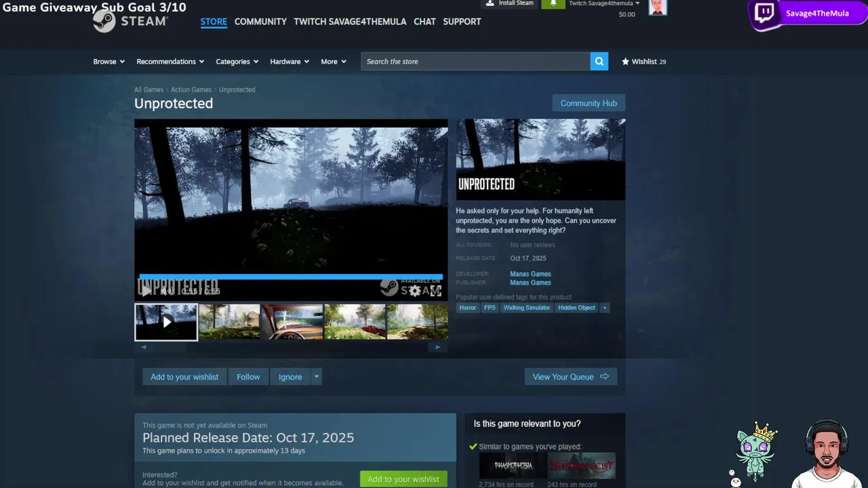Click View Your Queue
Screen dimensions: 868x488
point(570,377)
